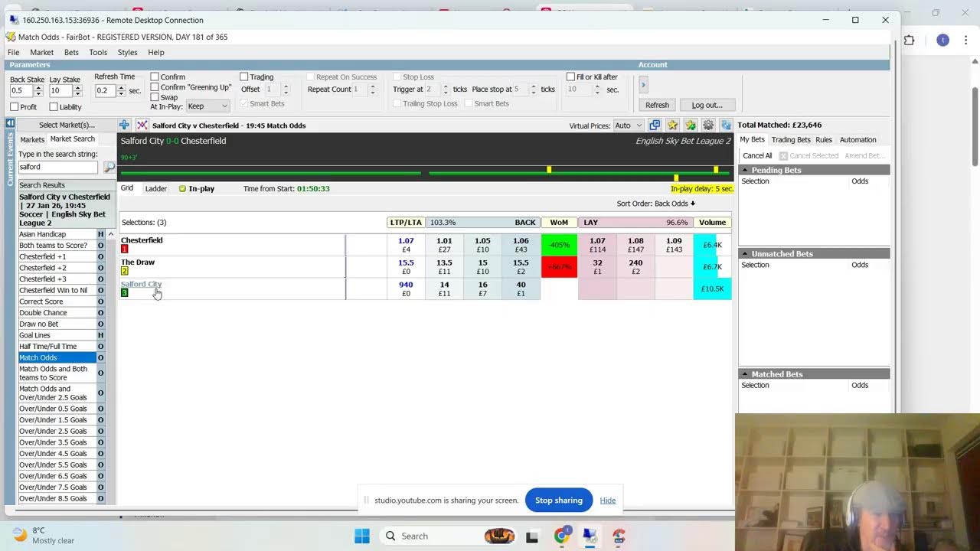Collapse the Unmatched Bets section

pyautogui.click(x=745, y=253)
